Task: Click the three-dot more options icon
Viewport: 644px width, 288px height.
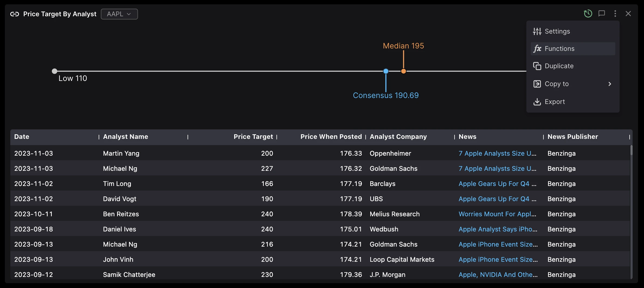Action: [x=615, y=14]
